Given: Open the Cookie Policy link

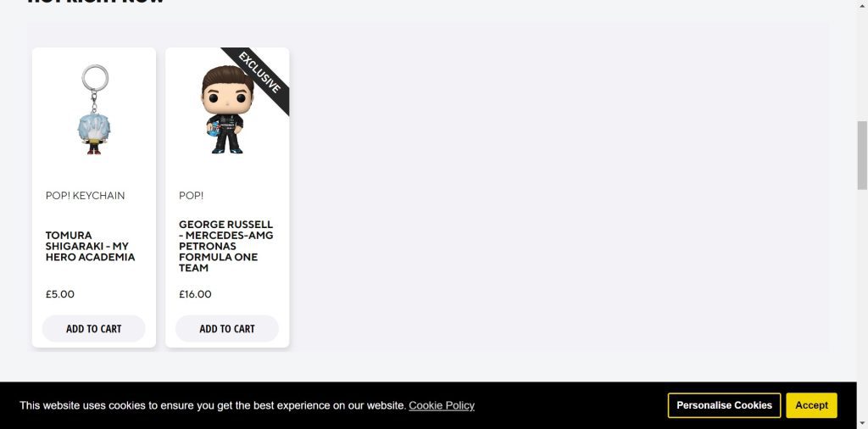Looking at the screenshot, I should [442, 405].
